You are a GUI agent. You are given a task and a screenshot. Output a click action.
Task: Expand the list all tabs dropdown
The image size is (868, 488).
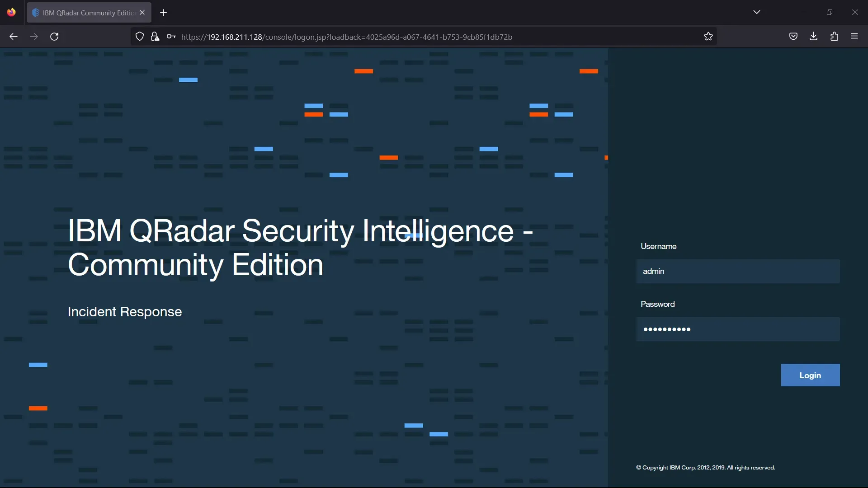pos(757,12)
